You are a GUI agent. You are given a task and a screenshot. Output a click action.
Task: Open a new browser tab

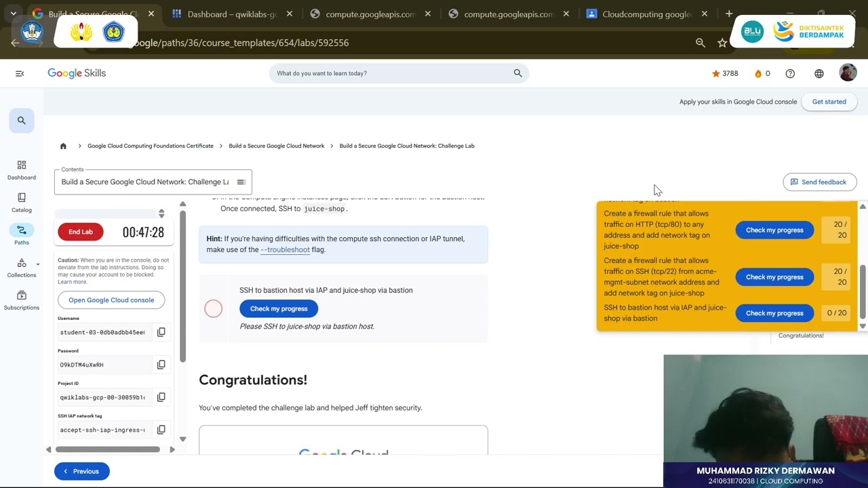729,14
